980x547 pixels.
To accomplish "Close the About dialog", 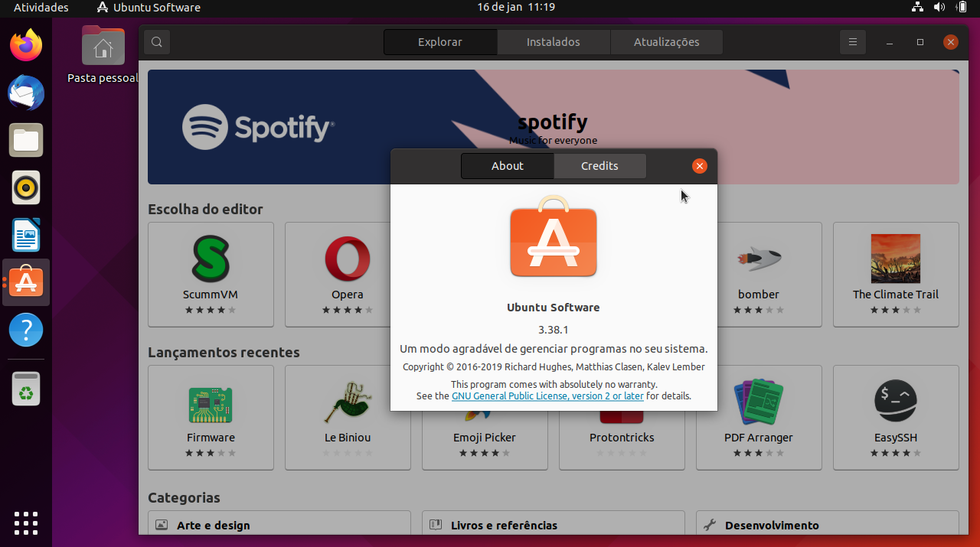I will (x=699, y=166).
